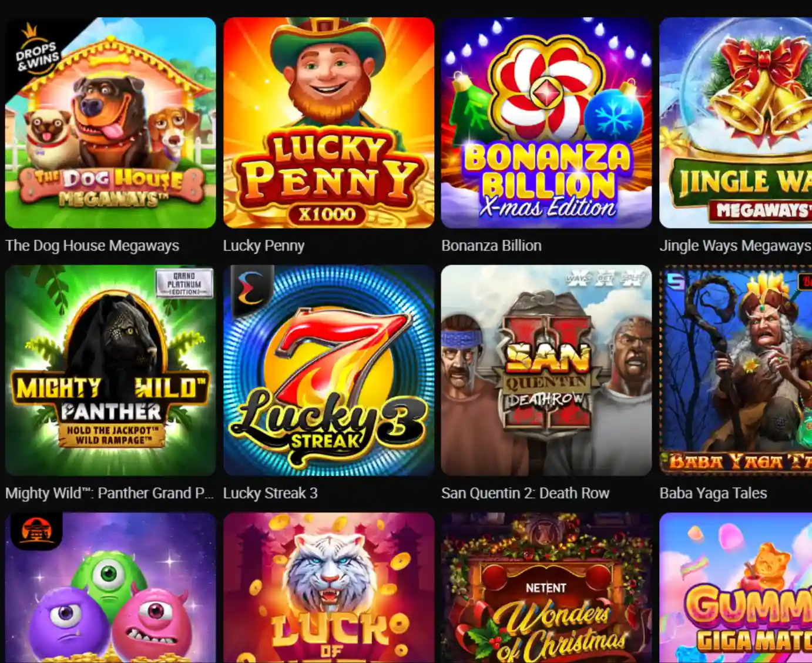Viewport: 812px width, 663px height.
Task: Click the Drops & Wins badge icon
Action: (x=35, y=50)
